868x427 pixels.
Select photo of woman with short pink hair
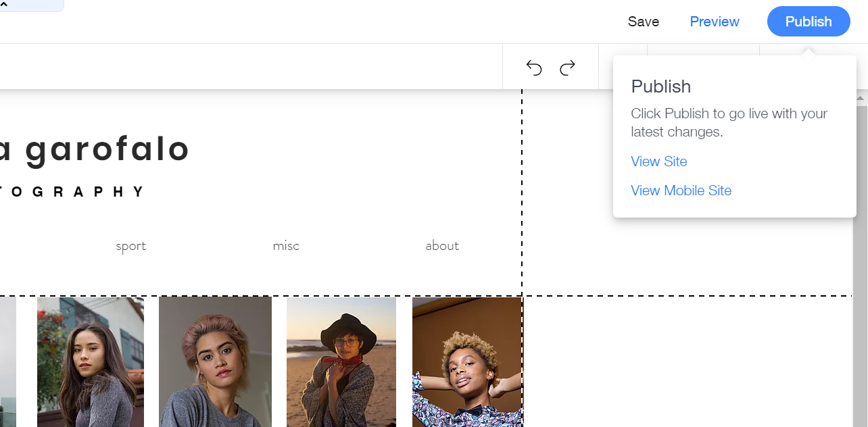pyautogui.click(x=215, y=361)
